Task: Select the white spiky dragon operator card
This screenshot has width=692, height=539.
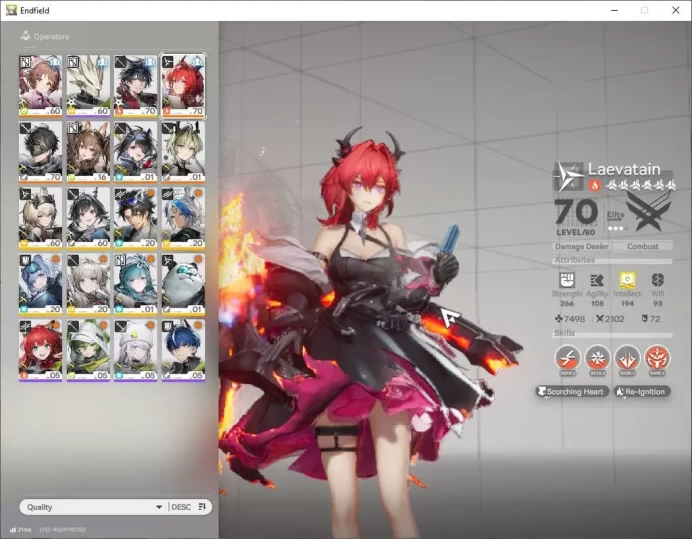Action: [x=88, y=86]
